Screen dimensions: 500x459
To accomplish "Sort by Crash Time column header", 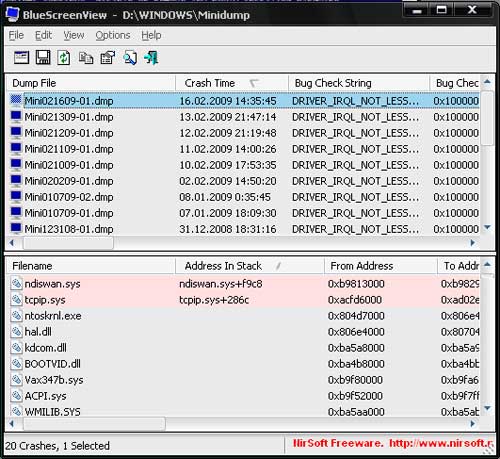I will 232,83.
